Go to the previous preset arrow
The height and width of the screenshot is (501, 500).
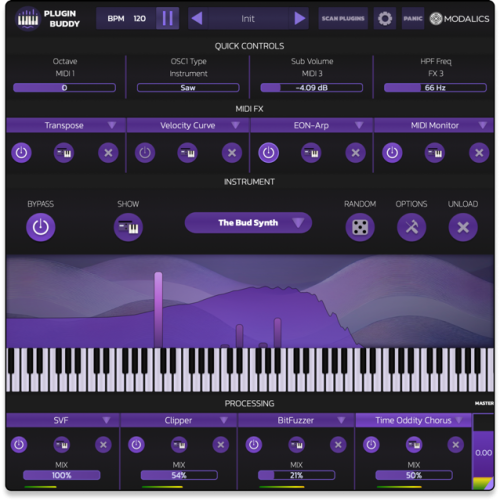(x=198, y=18)
